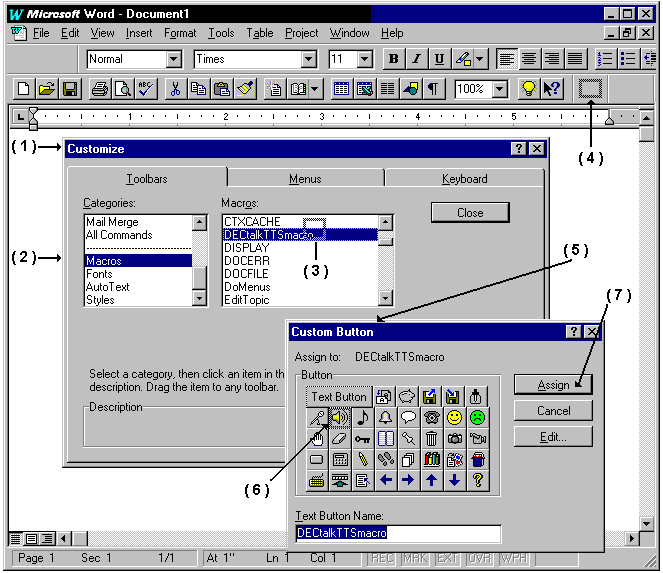
Task: Click the Close button in Customize
Action: pos(470,213)
